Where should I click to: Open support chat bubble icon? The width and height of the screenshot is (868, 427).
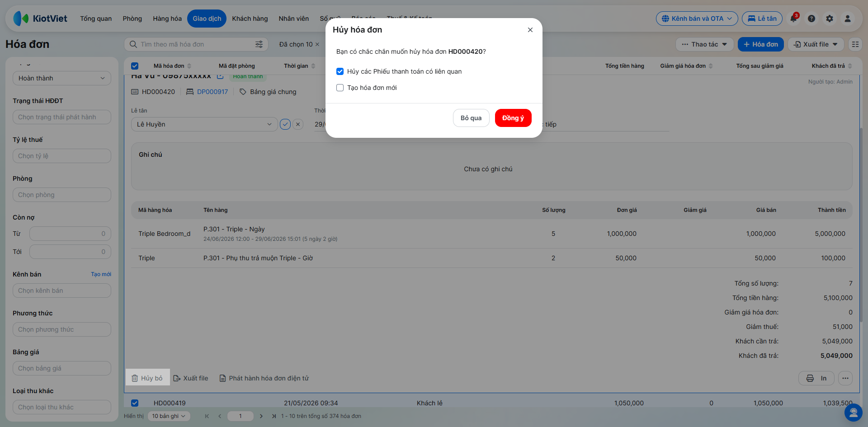pos(854,413)
